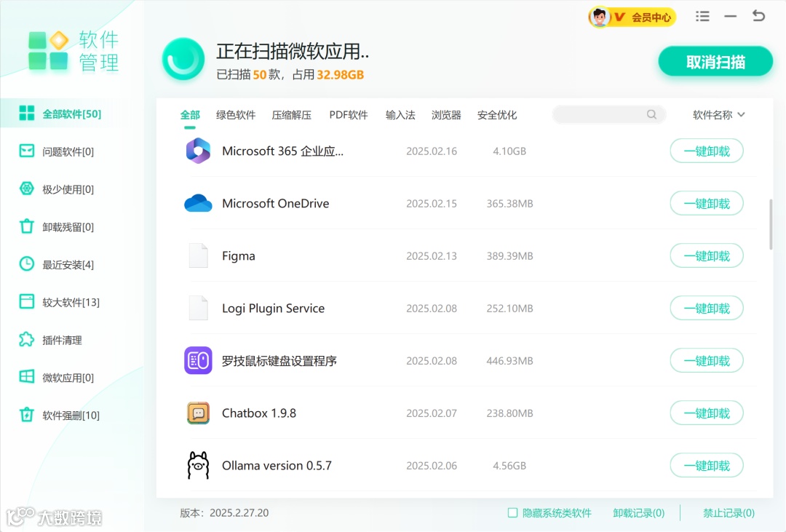Uninstall Logi Plugin Service with 一键卸载
Image resolution: width=786 pixels, height=532 pixels.
pyautogui.click(x=706, y=309)
